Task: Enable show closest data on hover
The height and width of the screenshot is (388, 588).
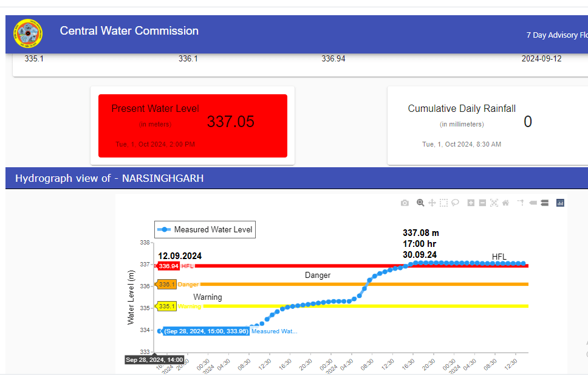Action: 533,203
